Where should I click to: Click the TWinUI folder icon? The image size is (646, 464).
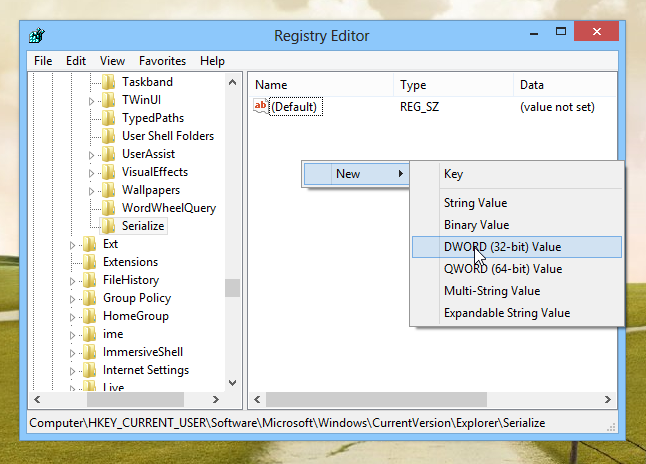(109, 100)
